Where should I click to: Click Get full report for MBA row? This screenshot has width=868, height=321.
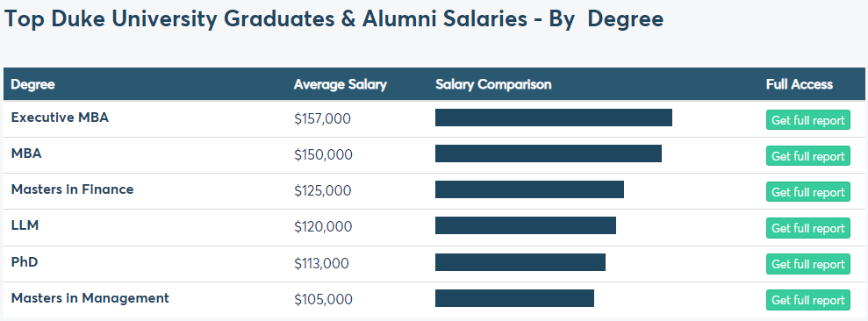[x=807, y=156]
